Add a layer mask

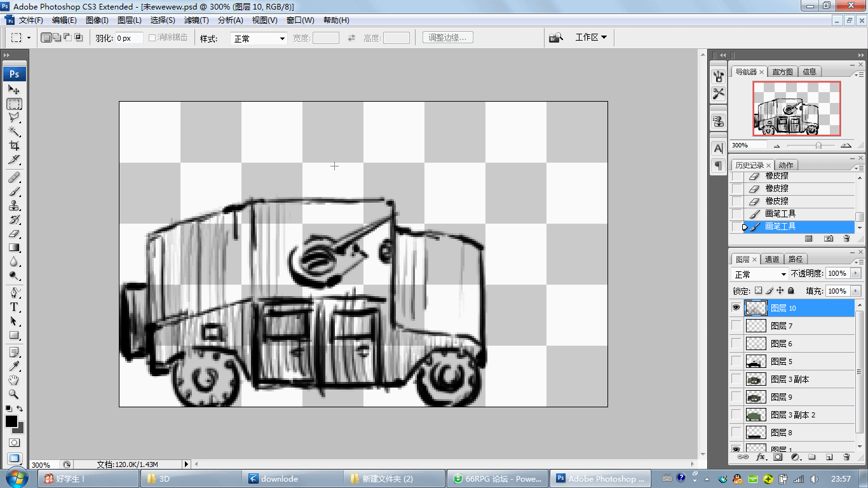[778, 457]
